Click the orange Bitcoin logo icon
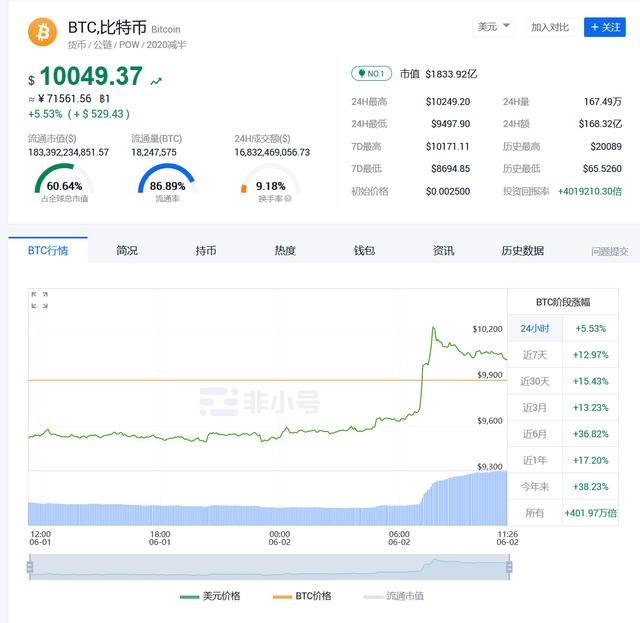Screen dimensions: 640x623 (42, 32)
